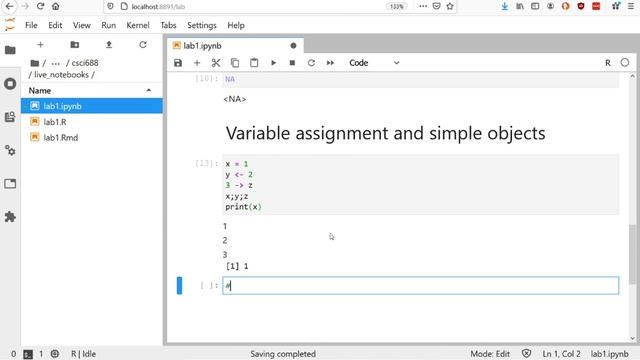This screenshot has width=640, height=360.
Task: Open the Run menu
Action: [109, 25]
